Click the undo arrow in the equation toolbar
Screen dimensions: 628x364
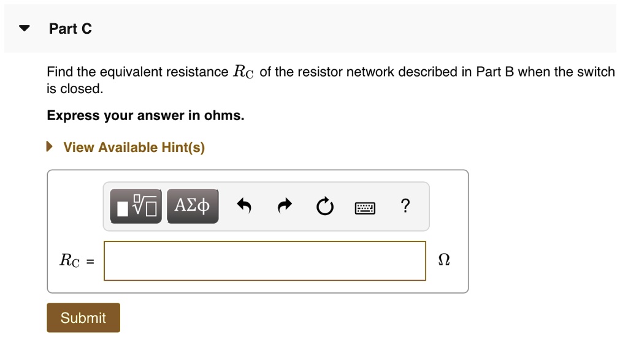click(243, 207)
